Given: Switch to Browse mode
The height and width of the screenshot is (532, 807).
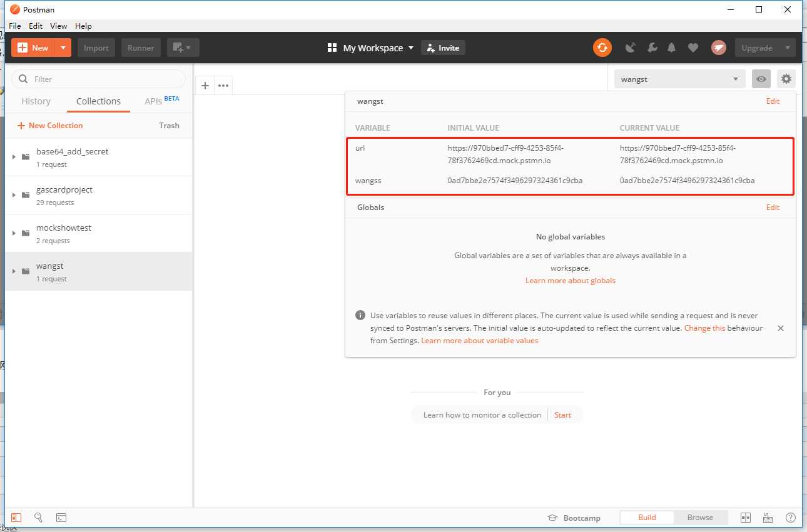Looking at the screenshot, I should [x=700, y=518].
